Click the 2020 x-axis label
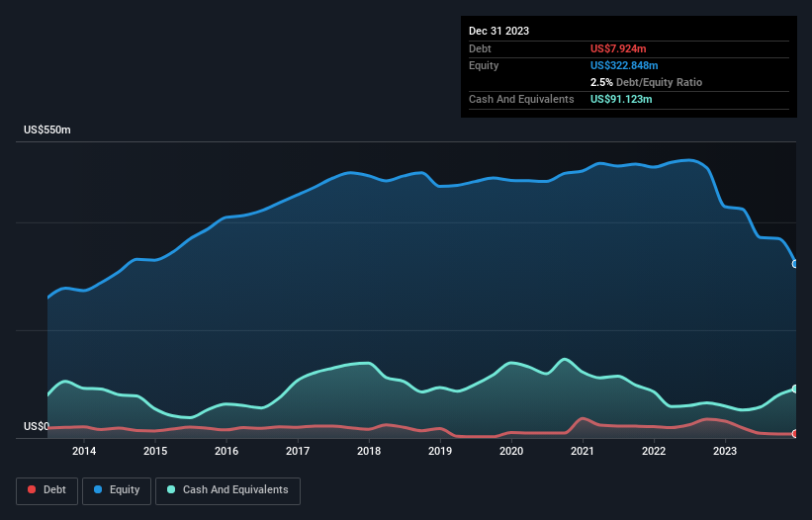Image resolution: width=812 pixels, height=520 pixels. point(511,451)
